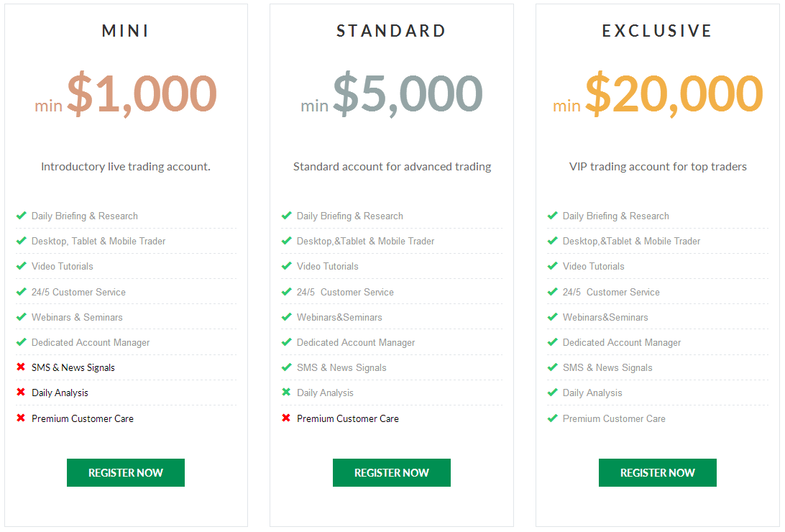Click the checkmark next to Webinars&Seminars in EXCLUSIVE
The height and width of the screenshot is (532, 785).
(x=553, y=317)
